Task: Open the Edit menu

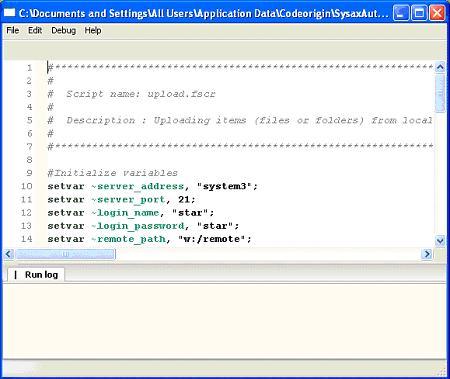Action: 35,30
